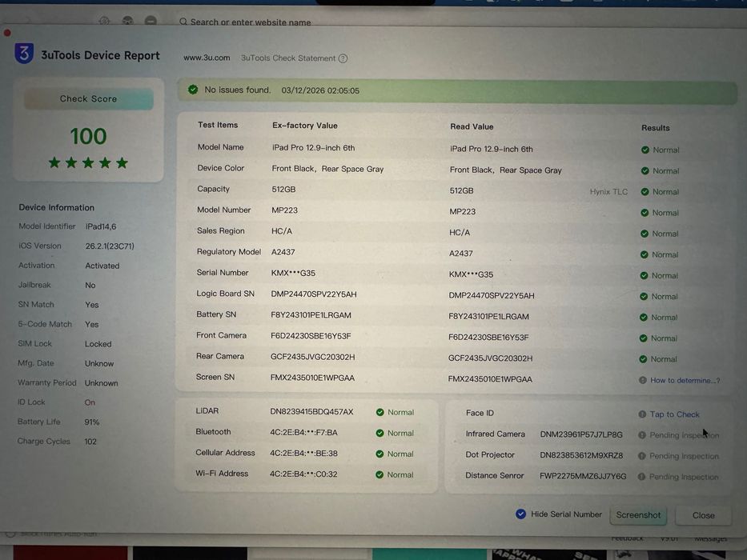
Task: Click the SIM Lock value Locked
Action: point(98,344)
